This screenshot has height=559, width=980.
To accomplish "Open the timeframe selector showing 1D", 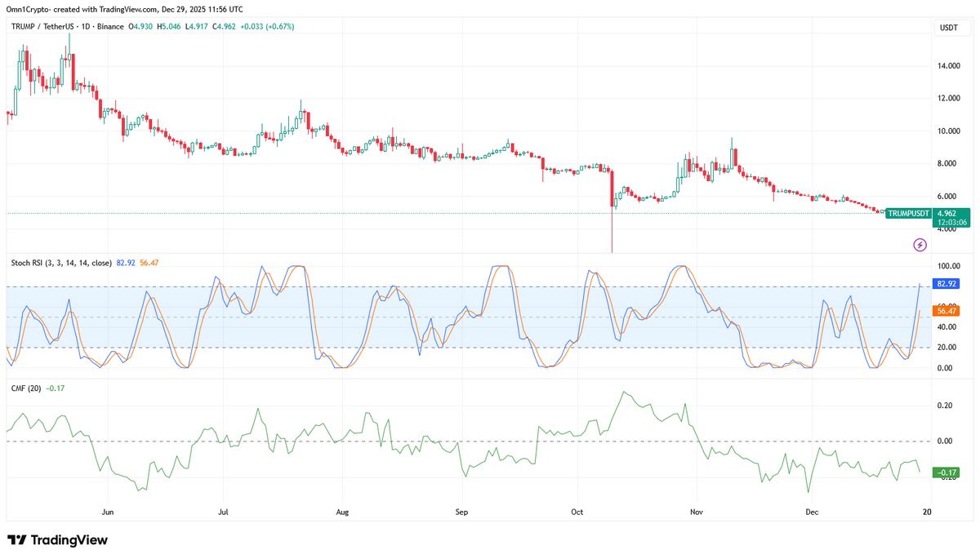I will click(87, 26).
